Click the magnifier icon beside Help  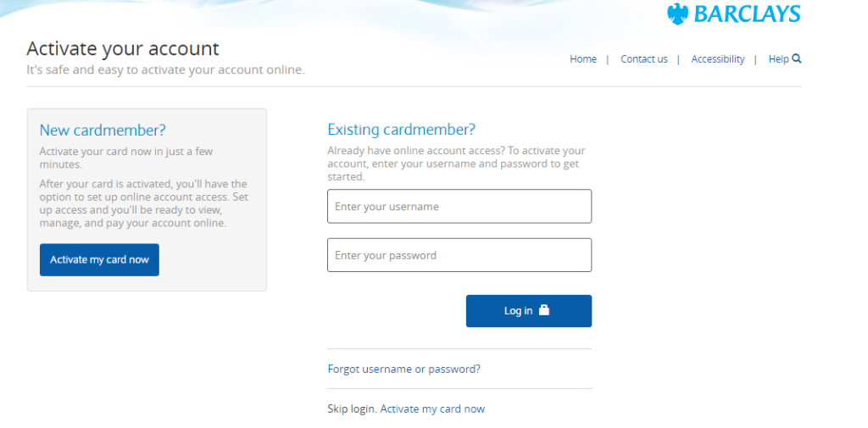[797, 58]
